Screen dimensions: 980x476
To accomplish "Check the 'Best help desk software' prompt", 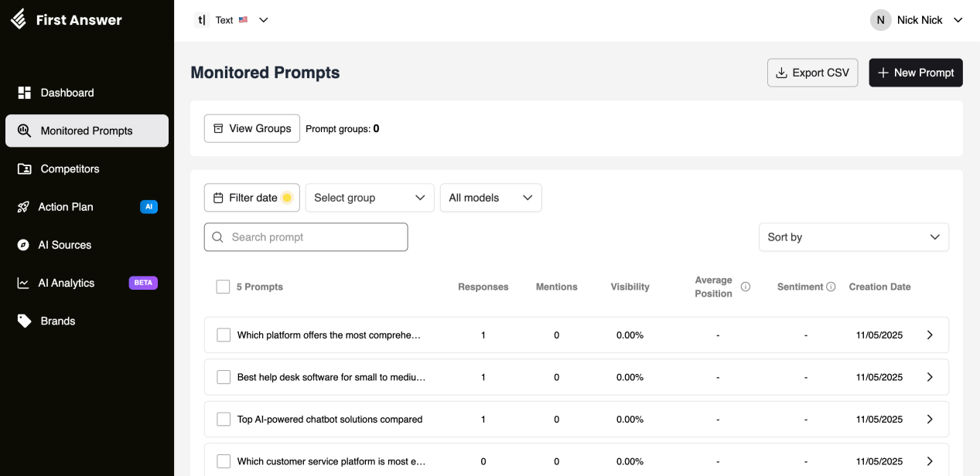I will coord(224,377).
